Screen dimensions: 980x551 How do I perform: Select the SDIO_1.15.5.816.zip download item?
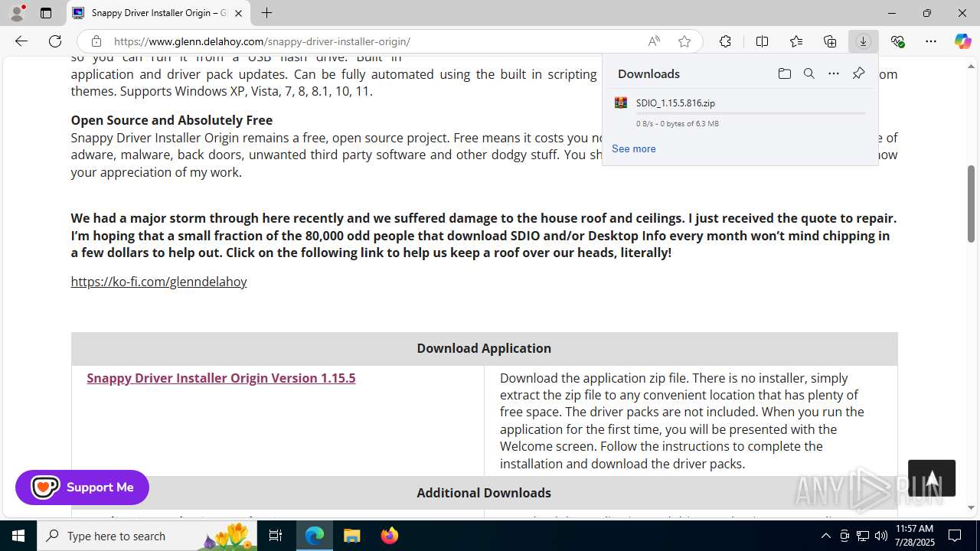pos(740,112)
